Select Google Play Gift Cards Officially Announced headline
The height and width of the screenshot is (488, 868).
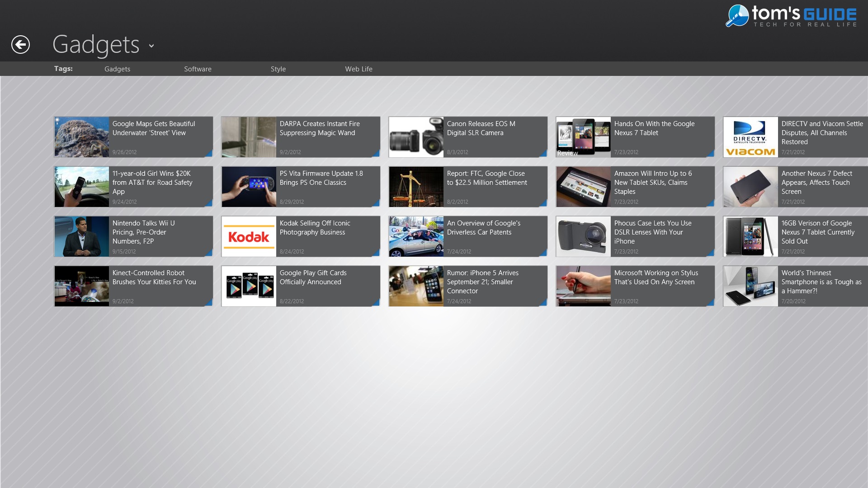(x=313, y=277)
